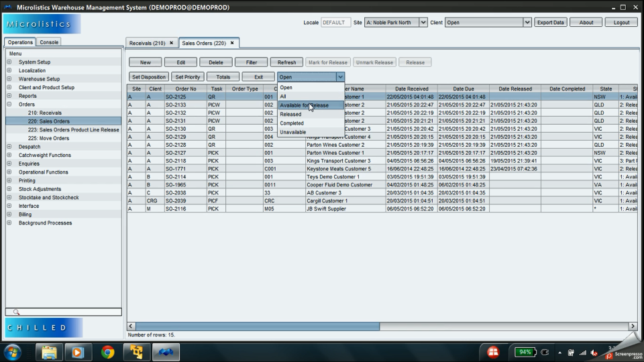
Task: Expand Despatch tree node
Action: [x=9, y=147]
